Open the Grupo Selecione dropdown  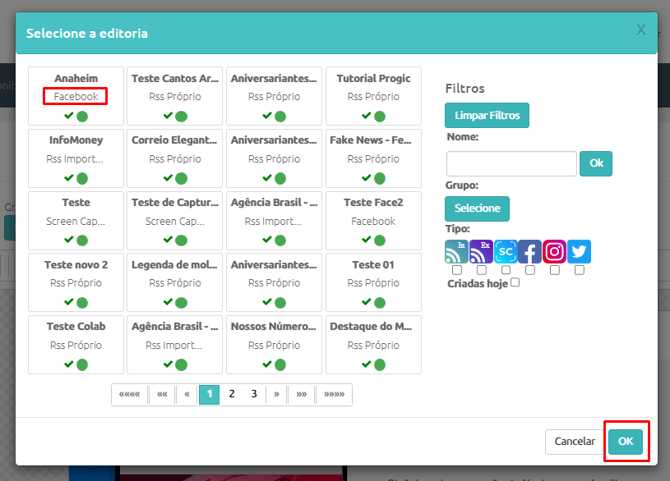click(x=477, y=208)
